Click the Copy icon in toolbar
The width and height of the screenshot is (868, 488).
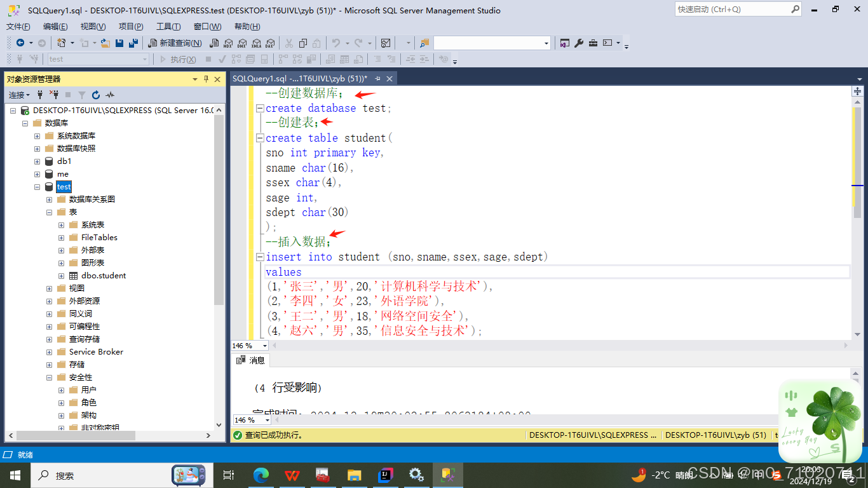tap(303, 43)
